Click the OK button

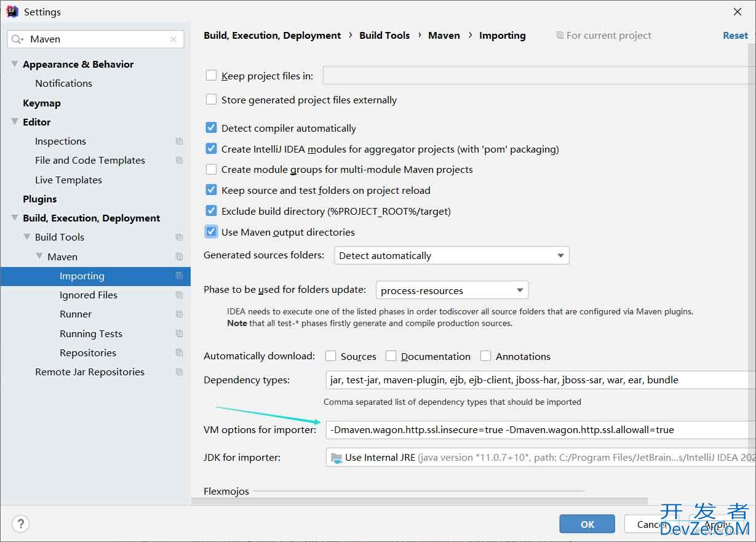(587, 524)
